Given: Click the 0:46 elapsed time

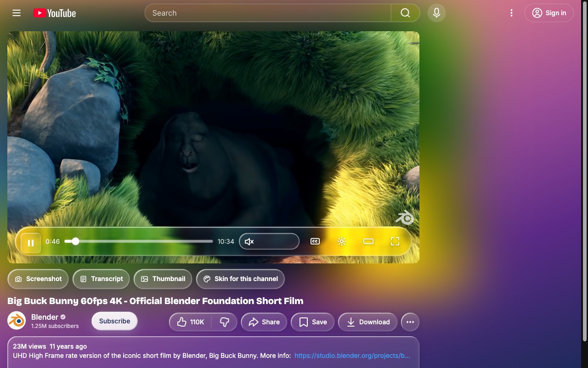Looking at the screenshot, I should tap(53, 241).
